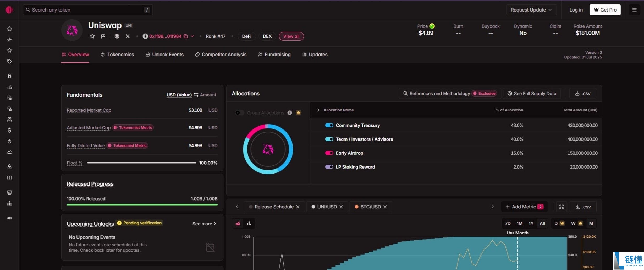Expand the chevron beside Allocation Name header
The height and width of the screenshot is (270, 644).
point(318,110)
